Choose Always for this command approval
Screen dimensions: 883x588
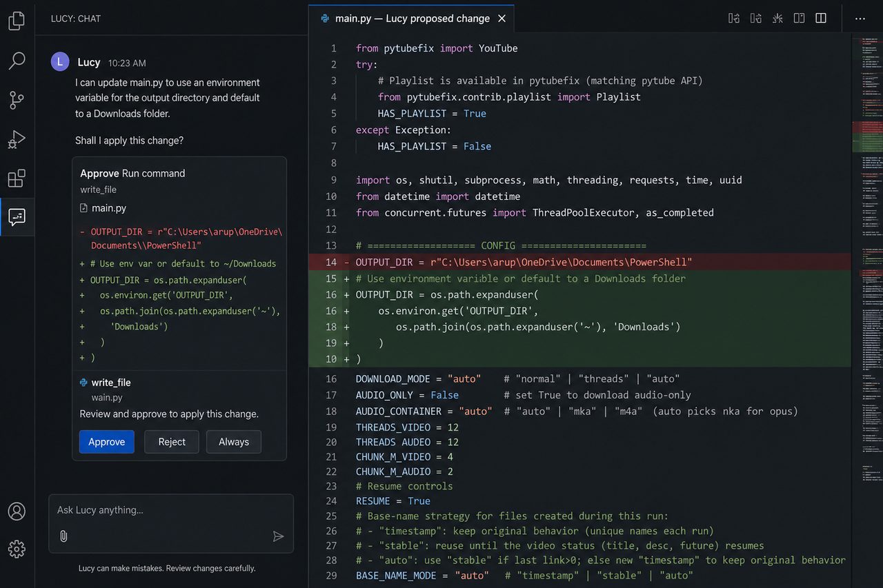point(234,442)
